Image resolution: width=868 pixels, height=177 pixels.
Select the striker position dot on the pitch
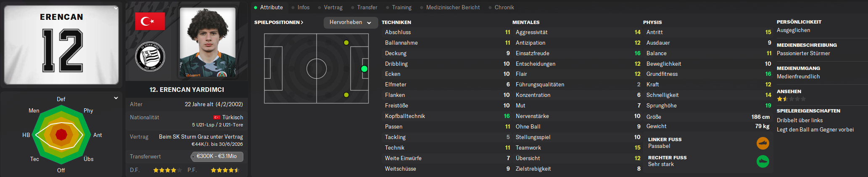point(364,69)
